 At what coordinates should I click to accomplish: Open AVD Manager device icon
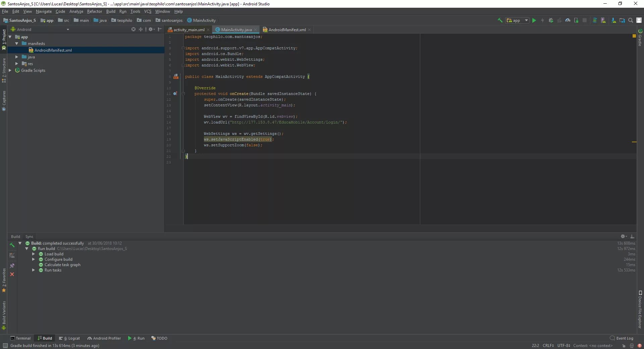pos(603,20)
